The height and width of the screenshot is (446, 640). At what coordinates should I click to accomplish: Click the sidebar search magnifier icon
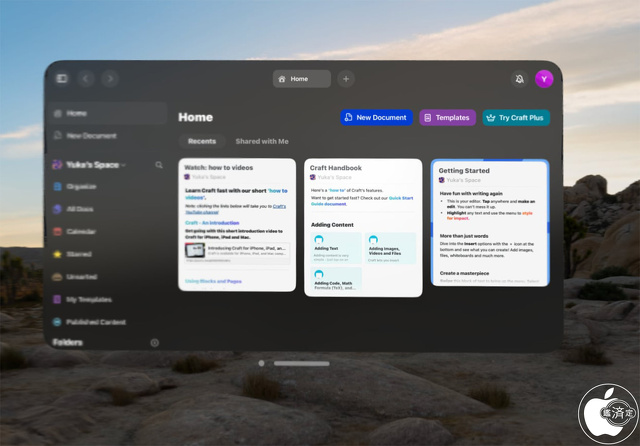159,165
